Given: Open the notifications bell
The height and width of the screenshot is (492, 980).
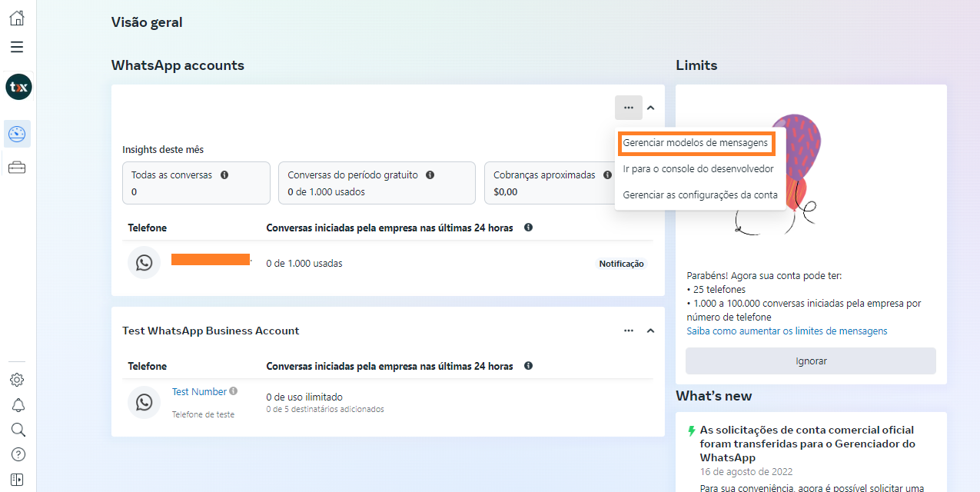Looking at the screenshot, I should [17, 404].
